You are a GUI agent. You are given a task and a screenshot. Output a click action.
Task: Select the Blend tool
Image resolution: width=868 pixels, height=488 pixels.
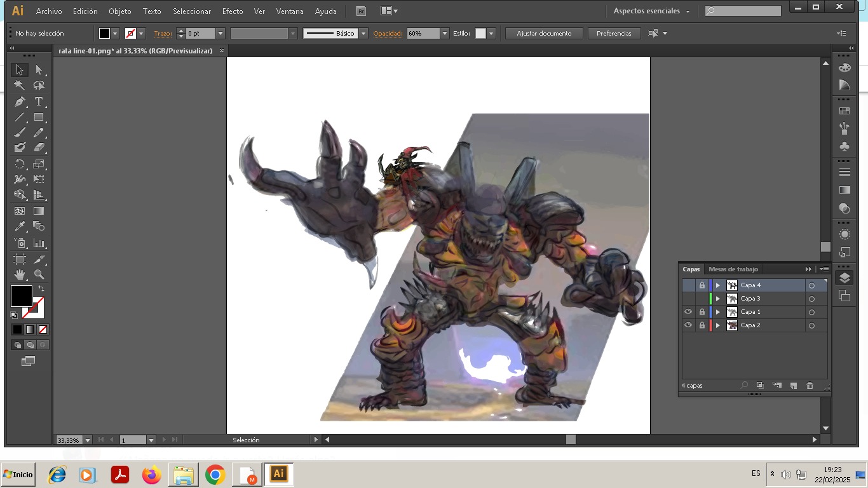pyautogui.click(x=39, y=226)
